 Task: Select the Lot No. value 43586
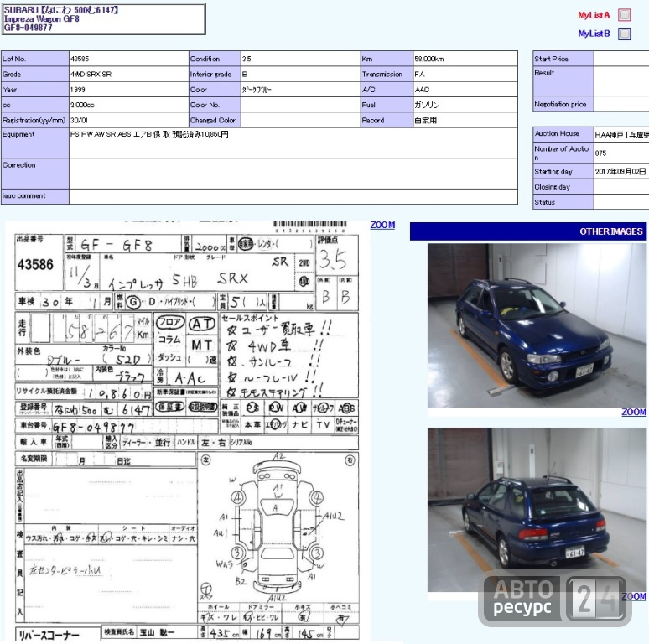click(x=80, y=59)
